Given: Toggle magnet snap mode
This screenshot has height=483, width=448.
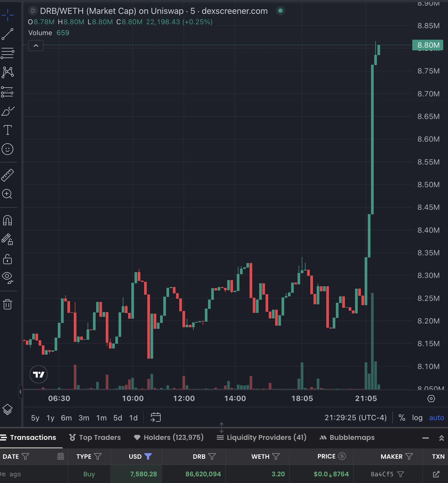Looking at the screenshot, I should pos(7,220).
